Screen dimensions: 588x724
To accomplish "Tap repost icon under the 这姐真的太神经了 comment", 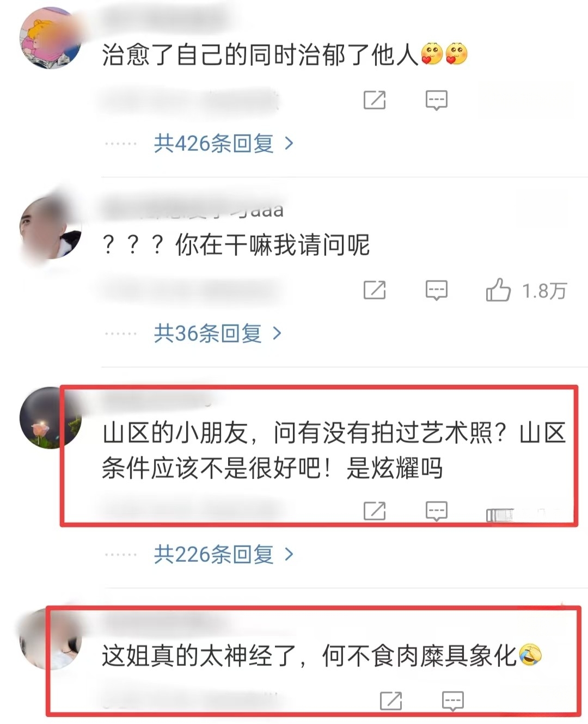I will (391, 701).
